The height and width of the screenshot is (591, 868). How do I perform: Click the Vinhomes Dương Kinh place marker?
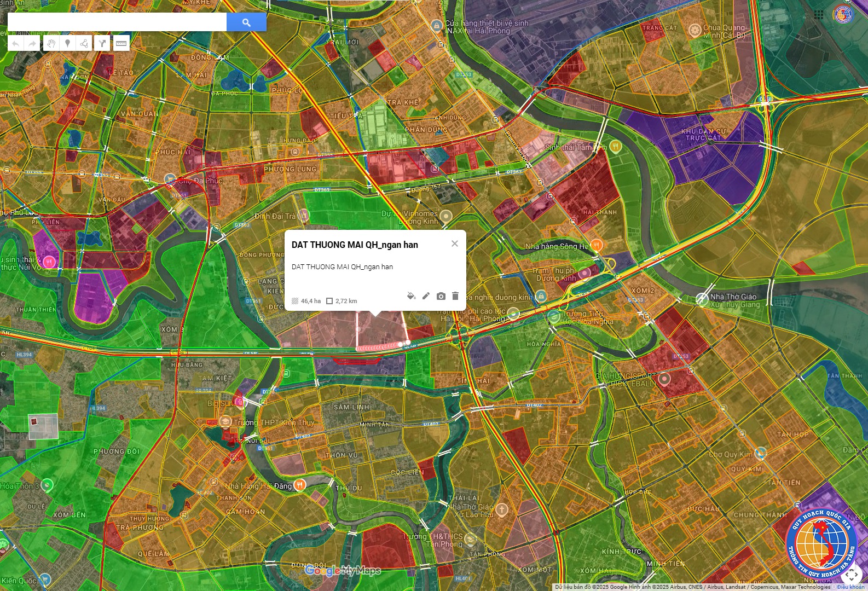446,216
